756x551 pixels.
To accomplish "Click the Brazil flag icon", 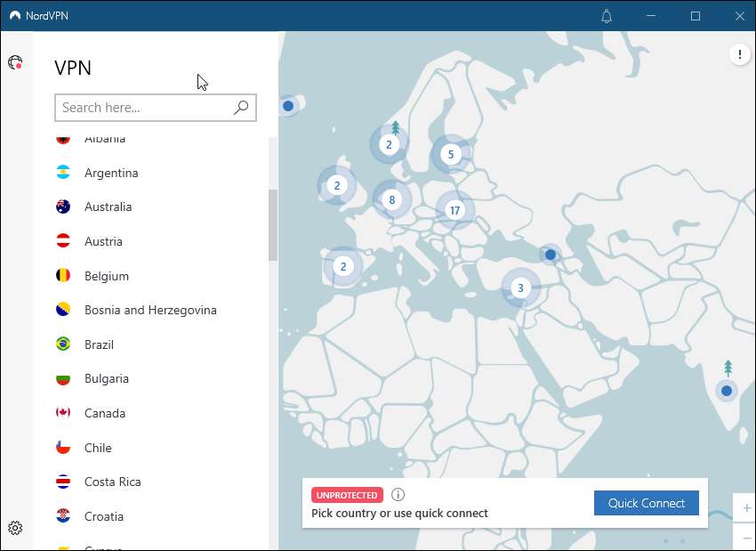I will [x=63, y=344].
